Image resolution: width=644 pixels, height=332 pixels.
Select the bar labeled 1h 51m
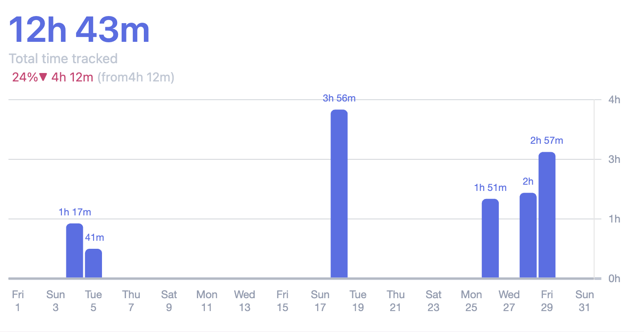point(490,238)
